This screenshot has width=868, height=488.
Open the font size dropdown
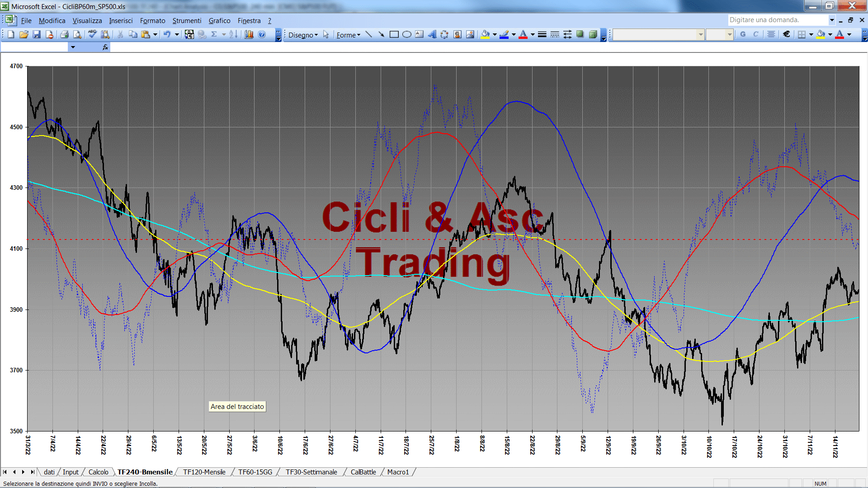coord(729,34)
